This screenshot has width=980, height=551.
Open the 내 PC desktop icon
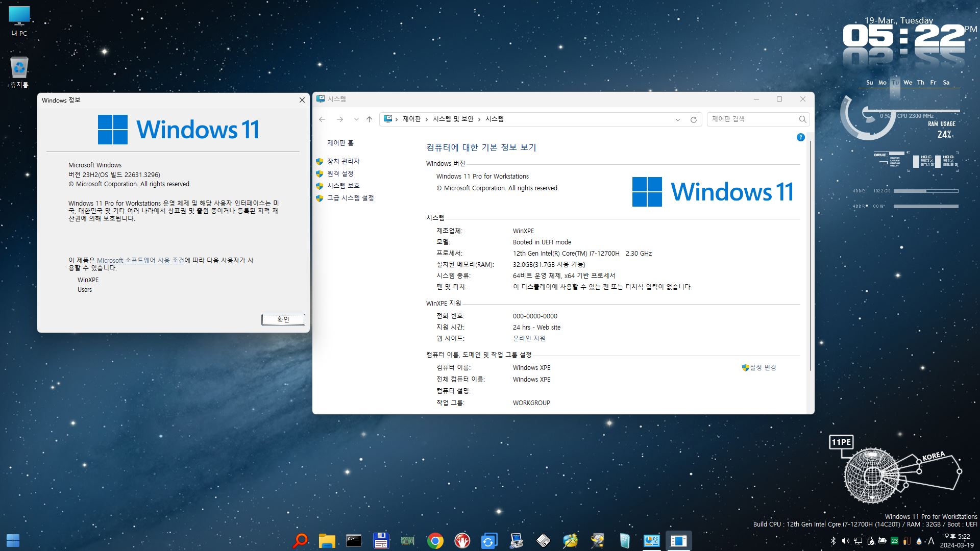coord(19,21)
